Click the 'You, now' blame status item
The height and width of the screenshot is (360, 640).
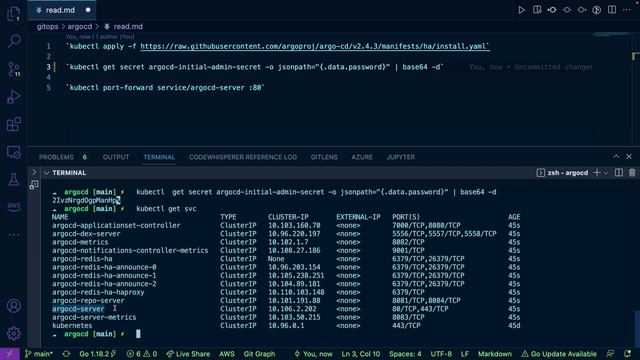tap(313, 354)
